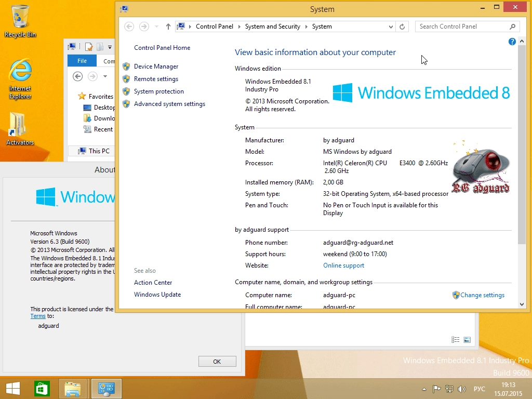Open the Activators folder shortcut
The height and width of the screenshot is (399, 532).
[20, 129]
